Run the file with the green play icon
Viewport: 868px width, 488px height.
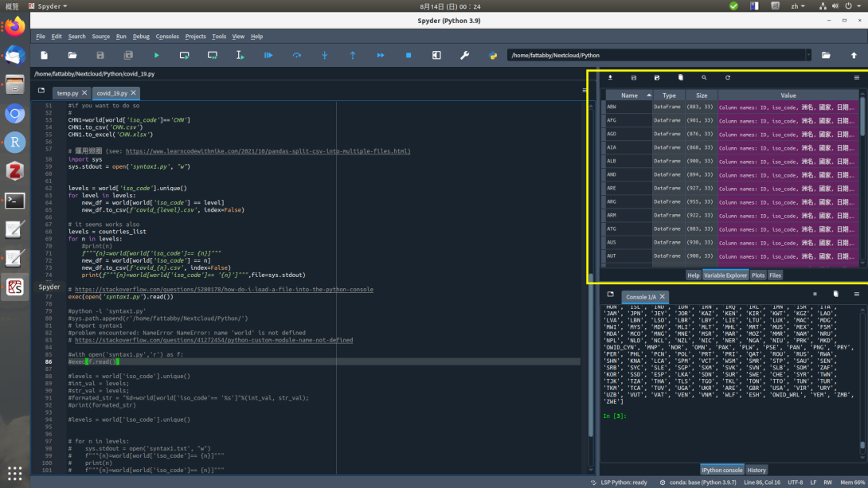click(x=156, y=55)
